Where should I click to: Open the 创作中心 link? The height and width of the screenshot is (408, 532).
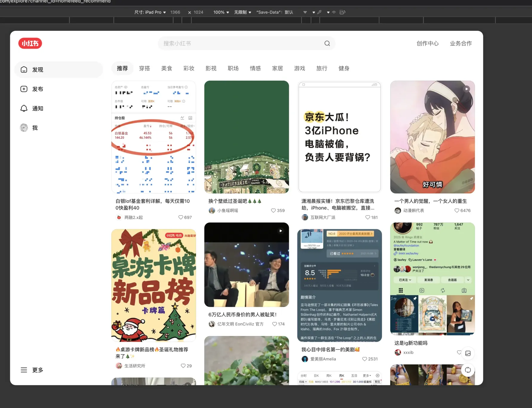[427, 43]
